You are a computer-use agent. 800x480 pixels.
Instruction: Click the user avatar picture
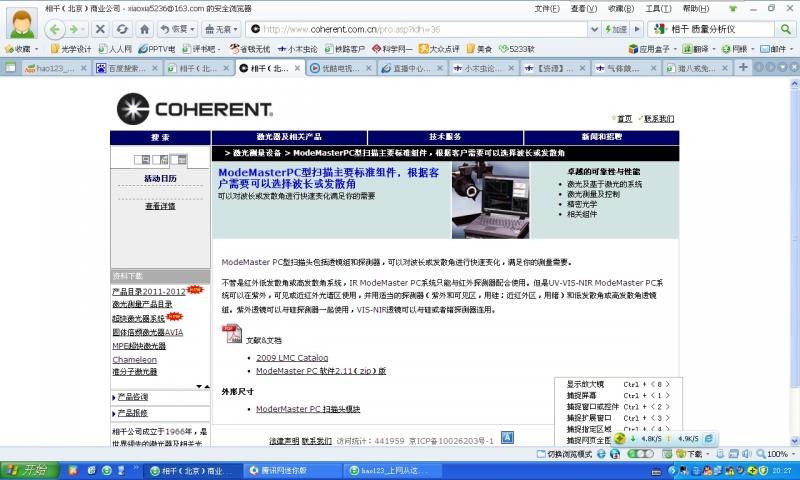click(22, 23)
